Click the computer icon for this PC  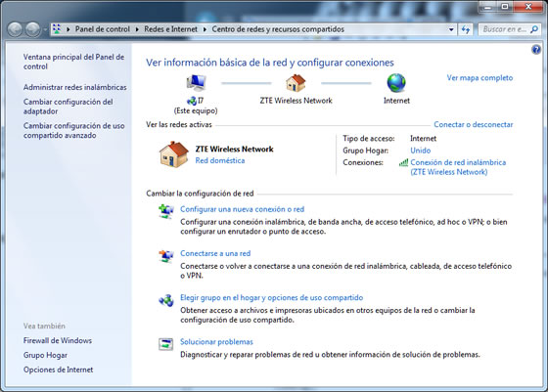coord(196,83)
